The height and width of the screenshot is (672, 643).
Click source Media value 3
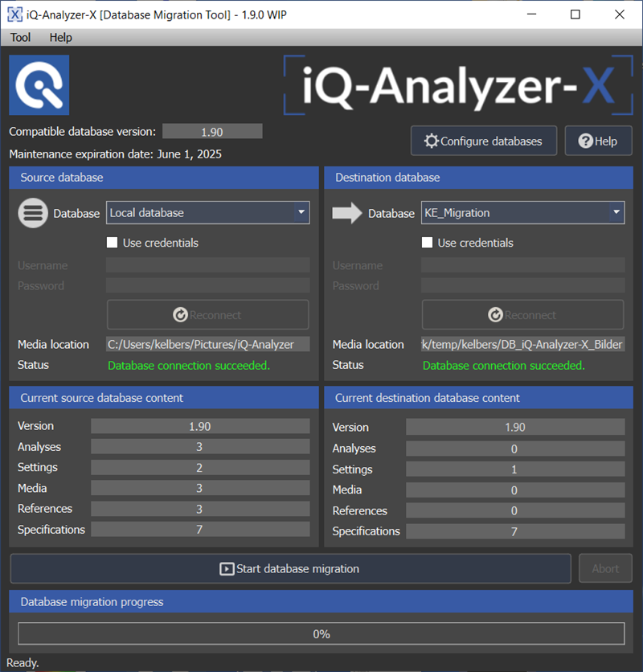coord(200,488)
